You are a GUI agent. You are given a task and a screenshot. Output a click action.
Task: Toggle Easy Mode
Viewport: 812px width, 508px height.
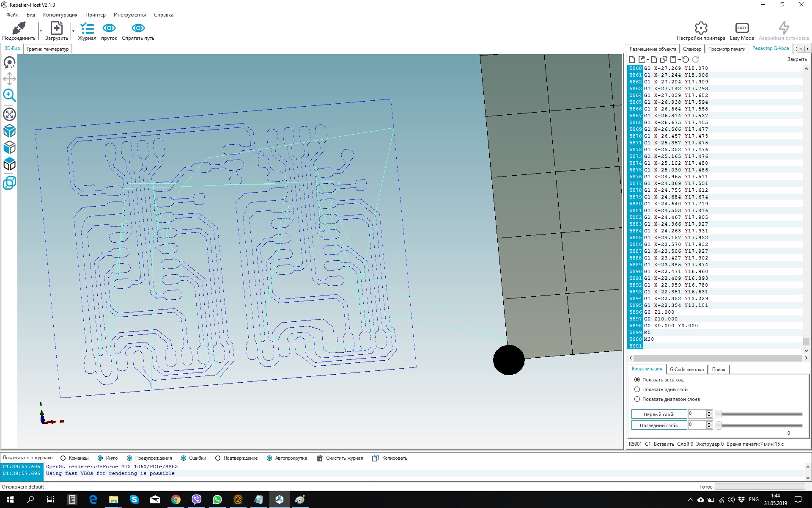click(x=742, y=28)
